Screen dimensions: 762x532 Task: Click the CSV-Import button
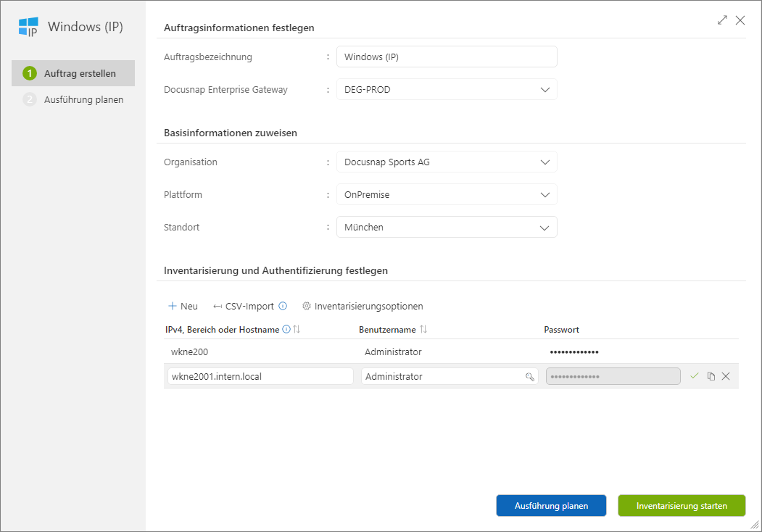click(x=244, y=306)
